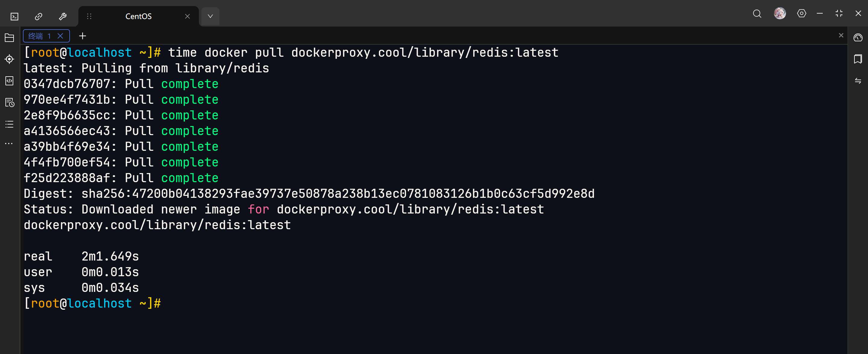Open the target locator sidebar icon
The image size is (868, 354).
tap(9, 59)
